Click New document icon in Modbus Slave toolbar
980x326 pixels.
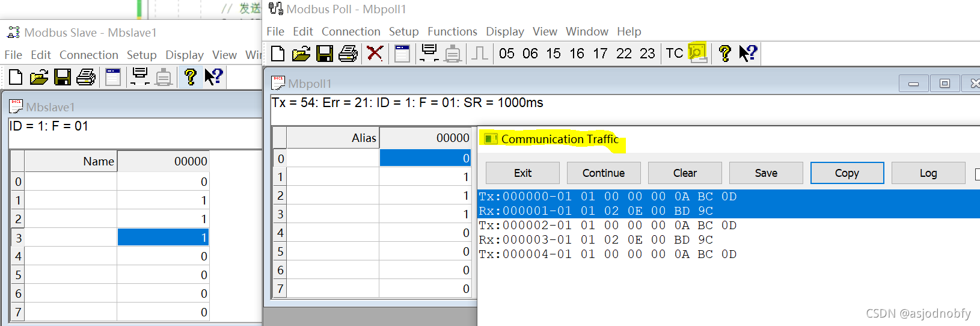pyautogui.click(x=16, y=77)
